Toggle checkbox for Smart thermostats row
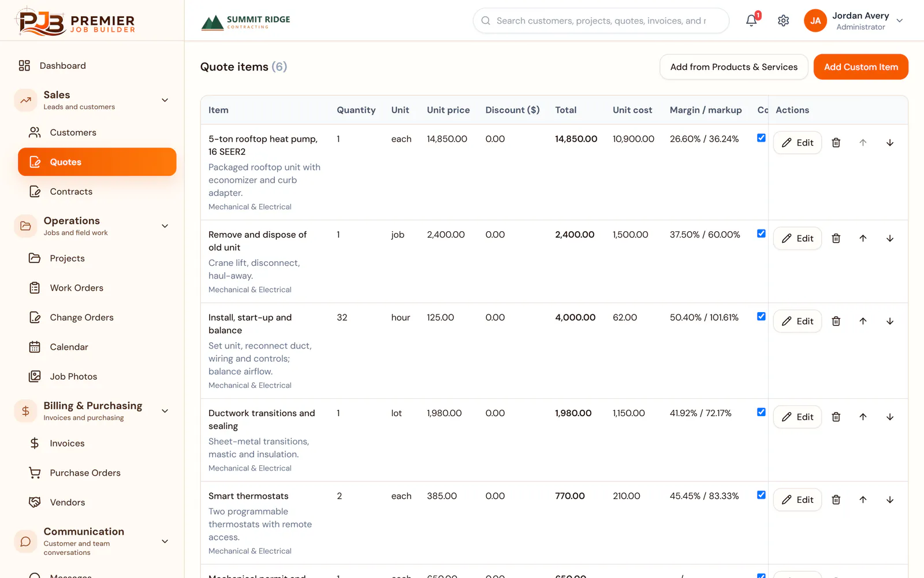Viewport: 924px width, 578px height. coord(761,495)
